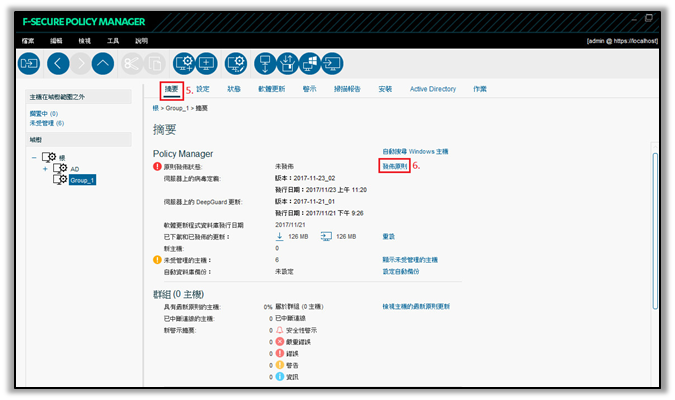Go back with the left arrow toolbar button
Viewport: 675px width, 400px height.
click(x=58, y=64)
